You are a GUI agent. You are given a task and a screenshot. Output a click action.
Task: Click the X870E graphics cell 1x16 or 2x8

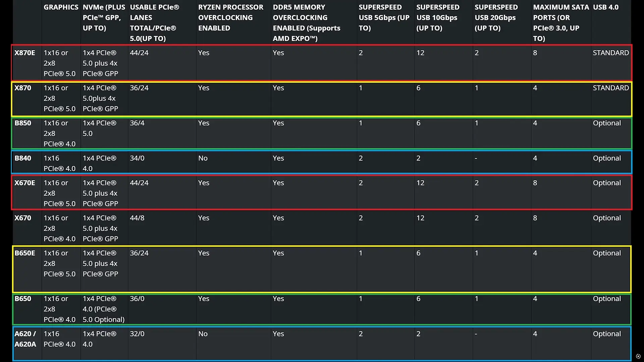coord(60,63)
